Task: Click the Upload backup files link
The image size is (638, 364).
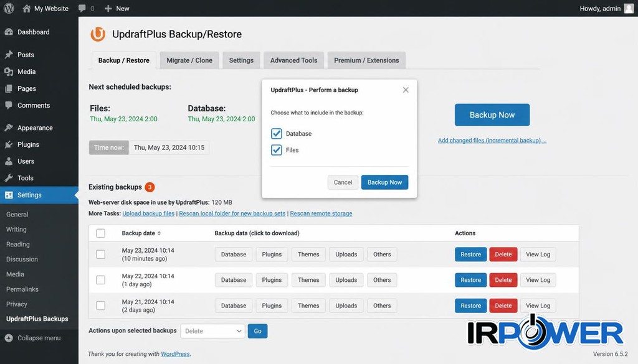Action: click(x=148, y=213)
